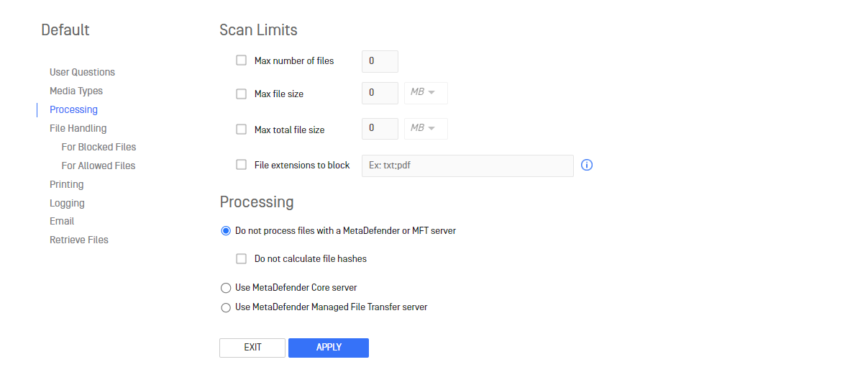Select Use MetaDefender Core server option

(x=226, y=288)
